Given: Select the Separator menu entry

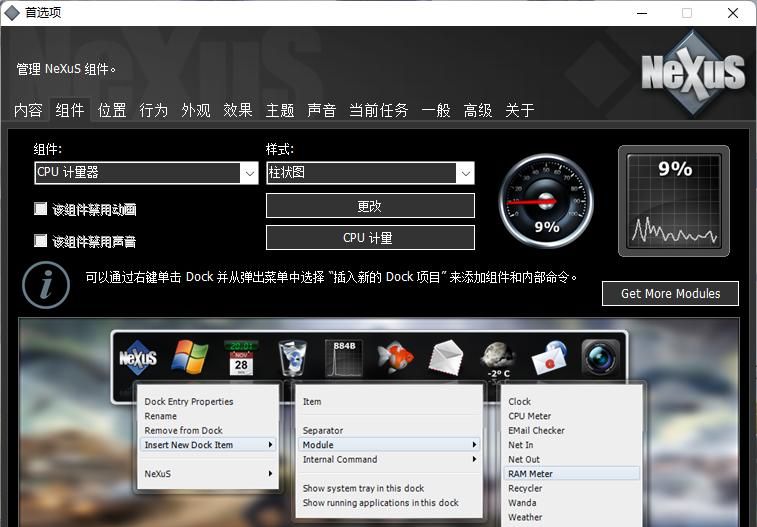Looking at the screenshot, I should (323, 430).
